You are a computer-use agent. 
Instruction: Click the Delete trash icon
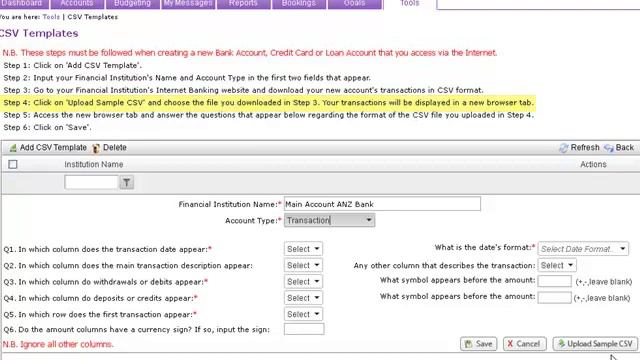pos(96,148)
